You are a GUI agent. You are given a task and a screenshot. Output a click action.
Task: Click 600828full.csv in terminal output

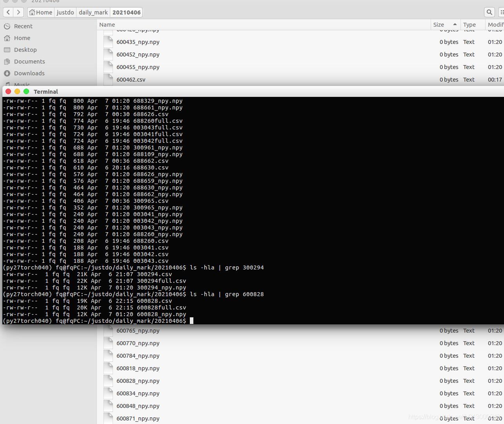pos(161,308)
